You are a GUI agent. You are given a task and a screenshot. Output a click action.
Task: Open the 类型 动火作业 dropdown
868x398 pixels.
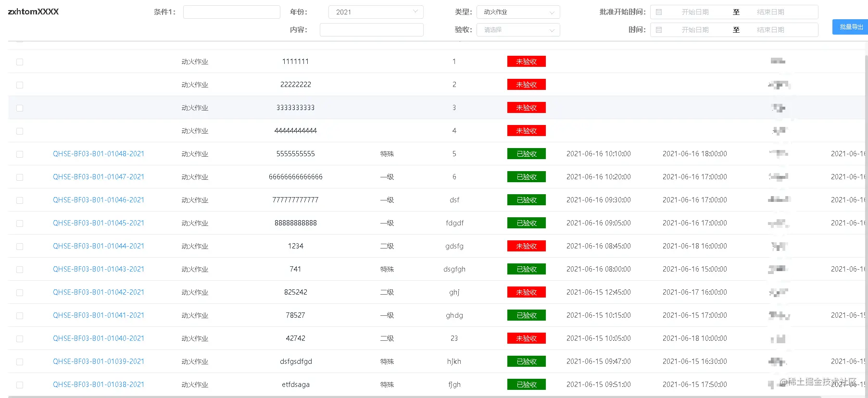pyautogui.click(x=518, y=12)
